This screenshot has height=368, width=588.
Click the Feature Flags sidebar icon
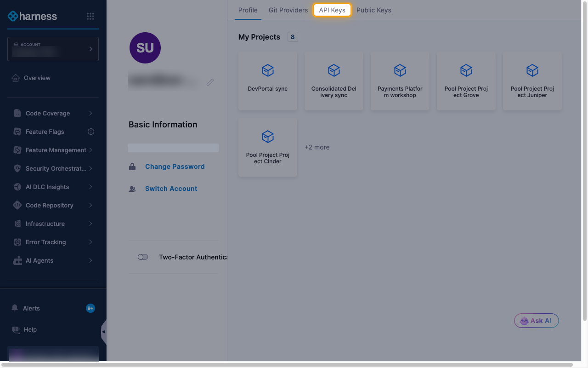17,132
